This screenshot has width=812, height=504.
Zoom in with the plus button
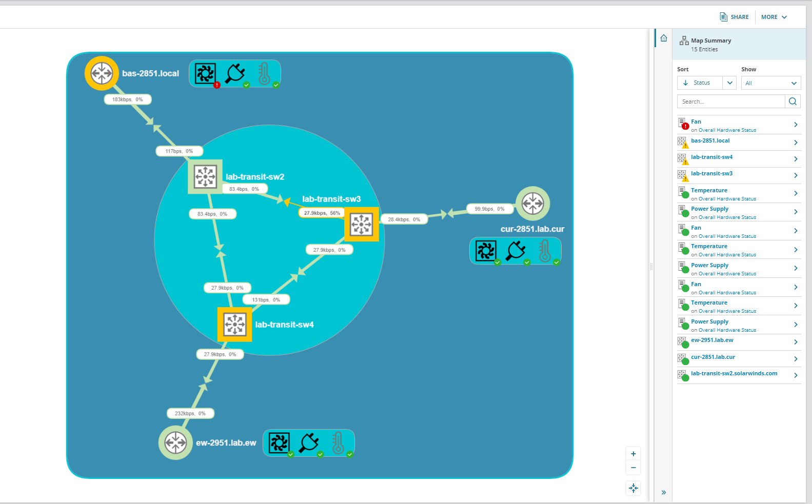[633, 454]
